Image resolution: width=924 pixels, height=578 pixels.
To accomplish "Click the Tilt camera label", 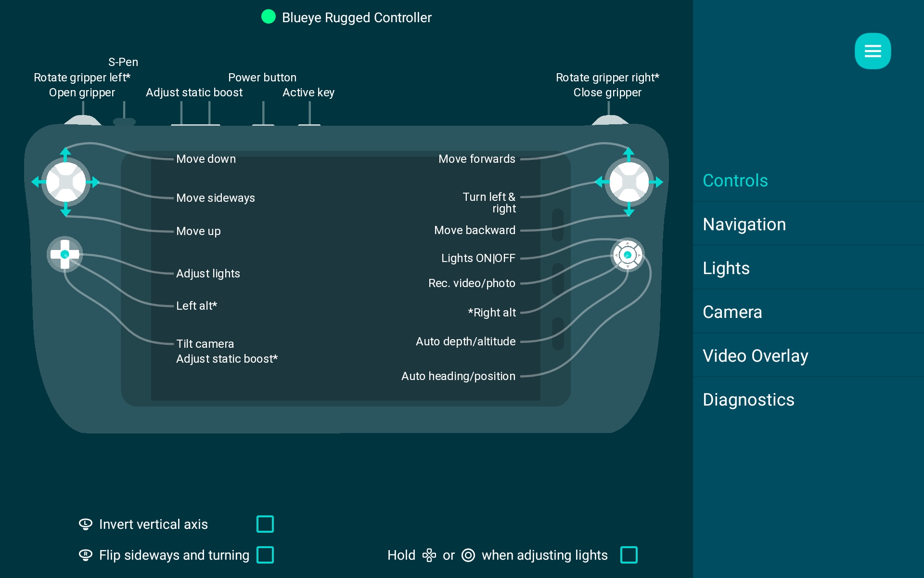I will pyautogui.click(x=205, y=344).
